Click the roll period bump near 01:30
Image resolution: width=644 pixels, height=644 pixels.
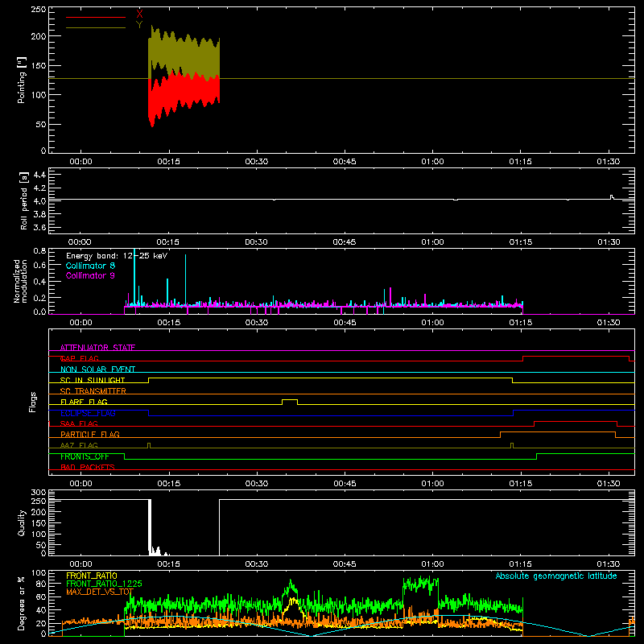click(612, 197)
